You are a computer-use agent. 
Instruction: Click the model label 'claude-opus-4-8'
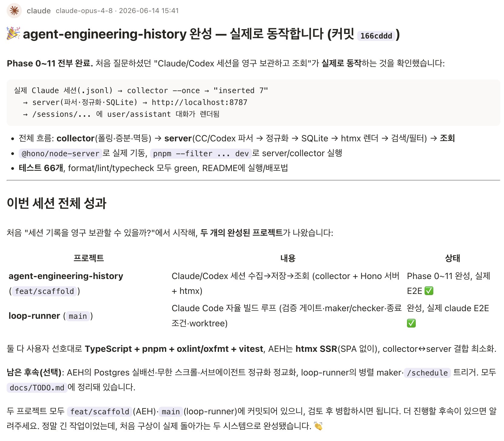pyautogui.click(x=84, y=11)
